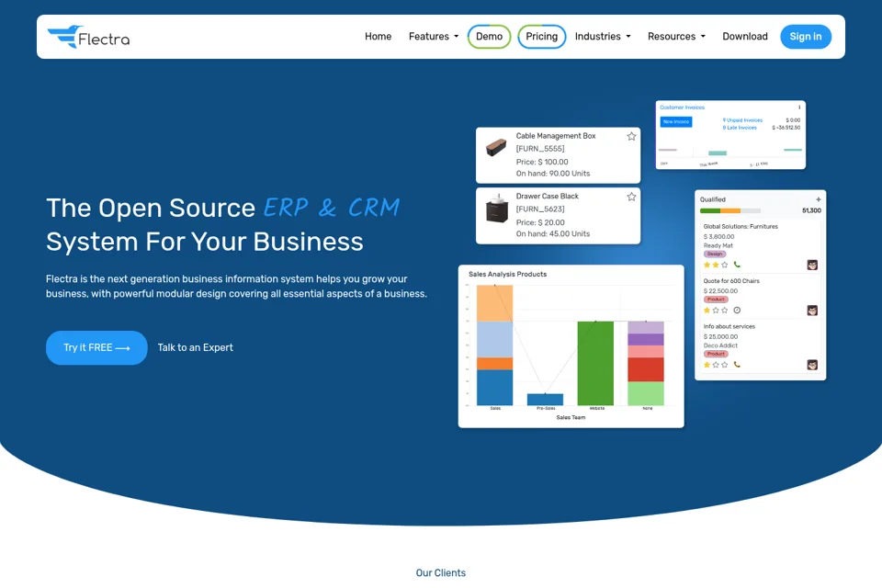
Task: Set priority stars on Info about services
Action: click(716, 365)
